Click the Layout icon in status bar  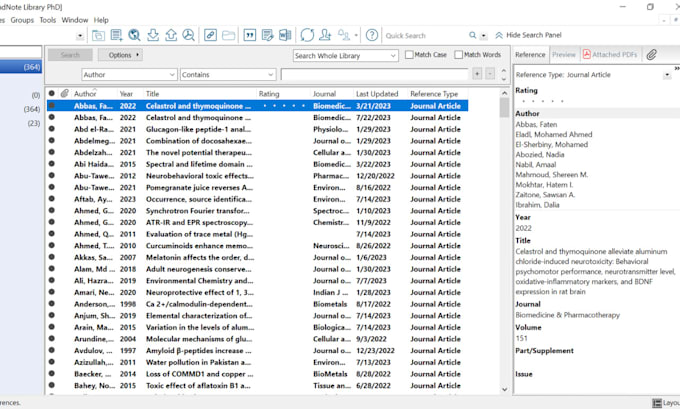pyautogui.click(x=657, y=403)
